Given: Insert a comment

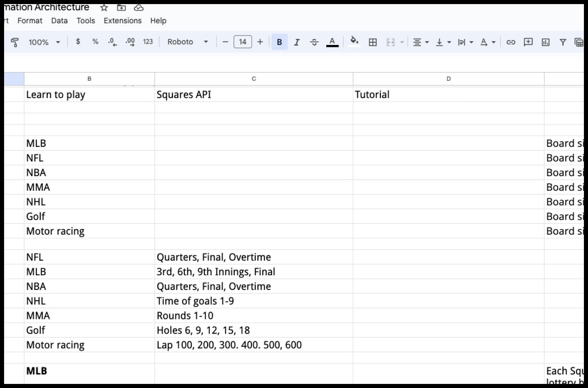Looking at the screenshot, I should tap(528, 42).
